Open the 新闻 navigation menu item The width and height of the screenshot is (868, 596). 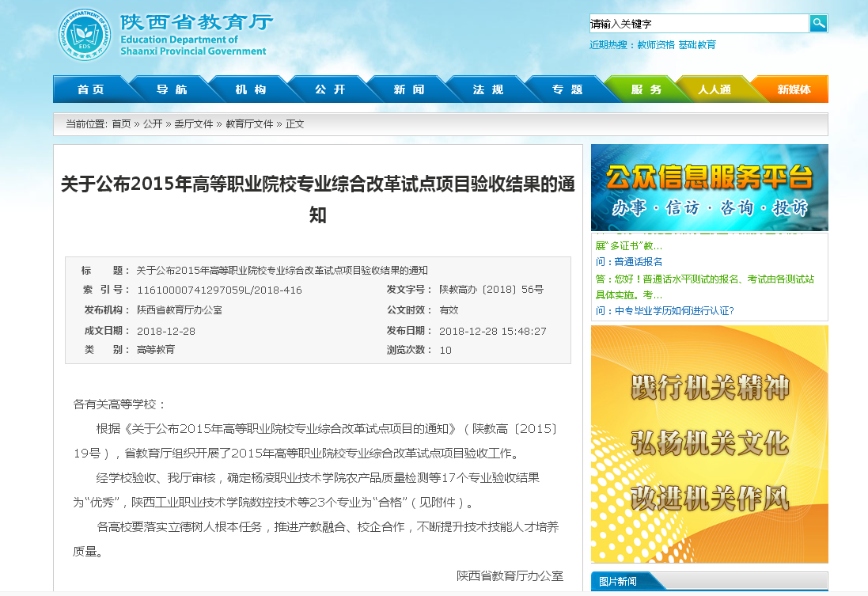408,89
